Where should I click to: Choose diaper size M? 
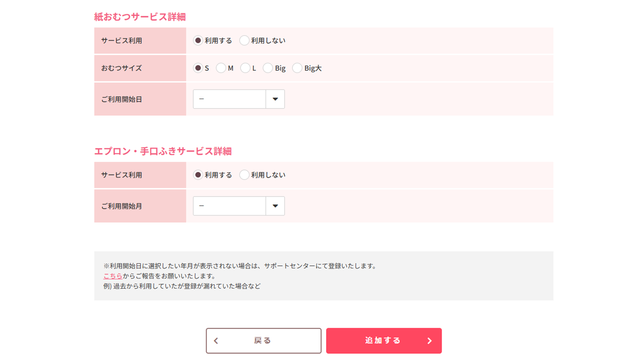tap(221, 68)
